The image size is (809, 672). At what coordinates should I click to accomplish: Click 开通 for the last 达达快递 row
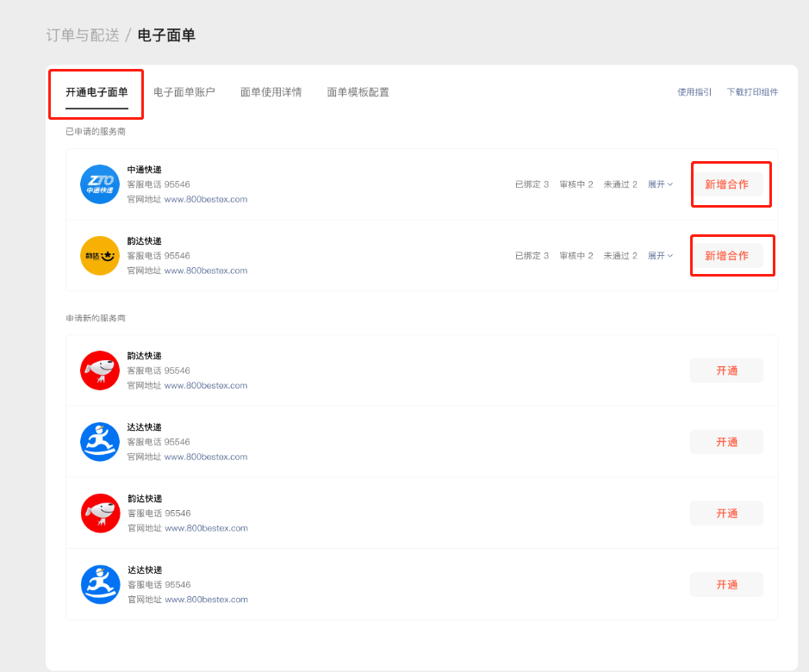[726, 584]
